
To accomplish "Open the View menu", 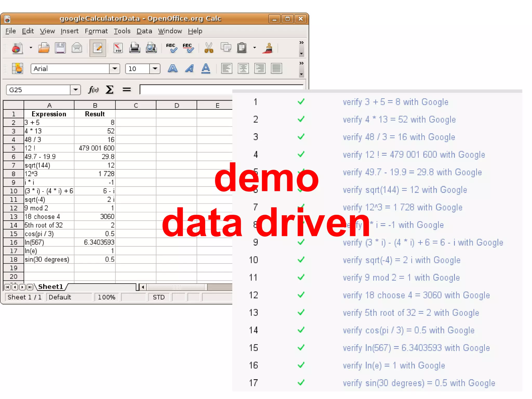I will click(x=47, y=31).
